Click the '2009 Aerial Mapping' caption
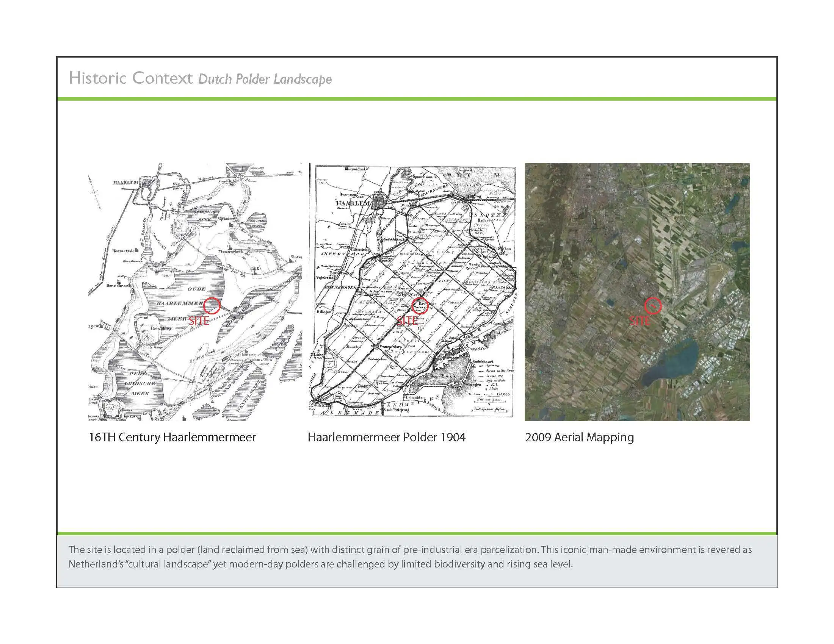The height and width of the screenshot is (644, 834). pos(579,437)
